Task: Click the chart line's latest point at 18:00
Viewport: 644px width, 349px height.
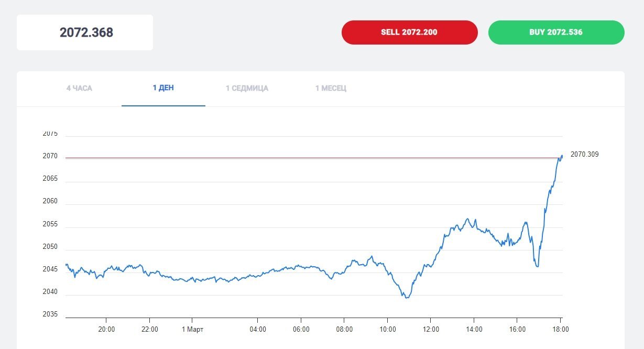Action: (x=562, y=156)
